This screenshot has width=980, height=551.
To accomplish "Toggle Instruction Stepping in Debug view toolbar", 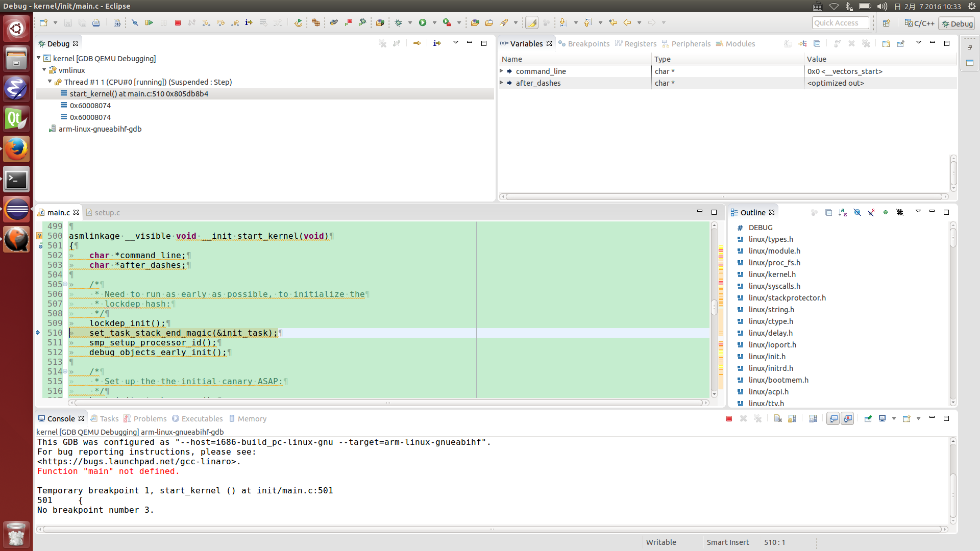I will coord(437,43).
